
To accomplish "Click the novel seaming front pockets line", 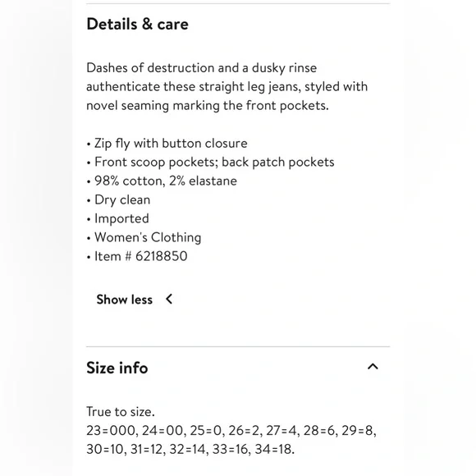I will click(208, 106).
